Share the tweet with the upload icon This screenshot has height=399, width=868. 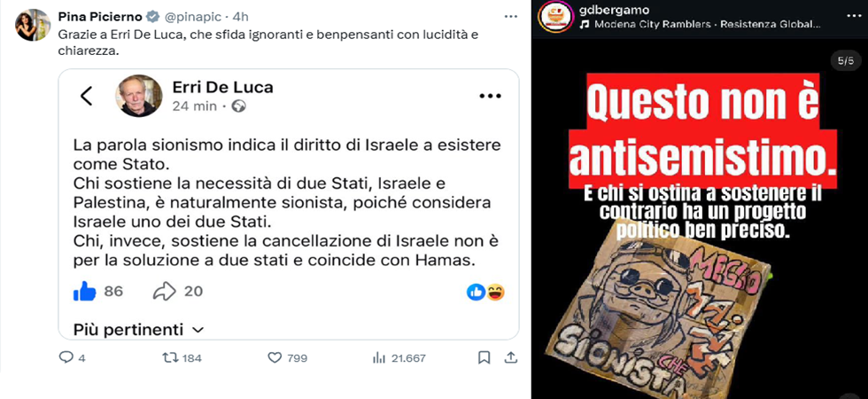pos(510,357)
